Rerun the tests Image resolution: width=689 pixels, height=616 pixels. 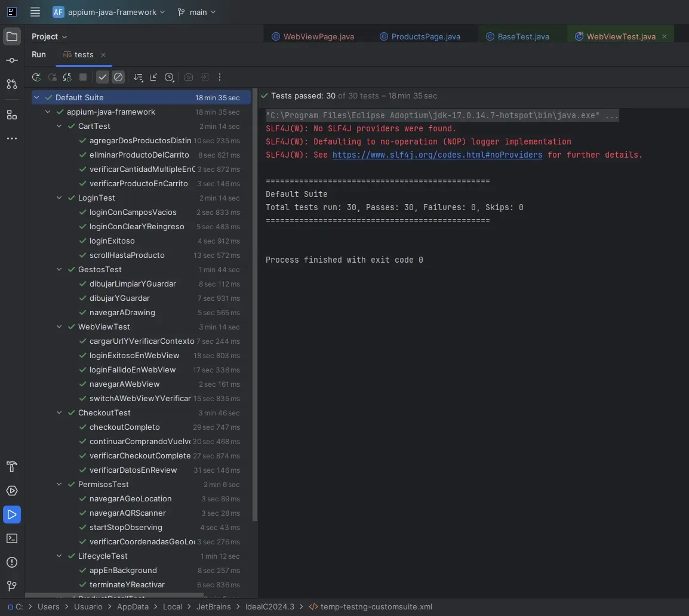(36, 78)
